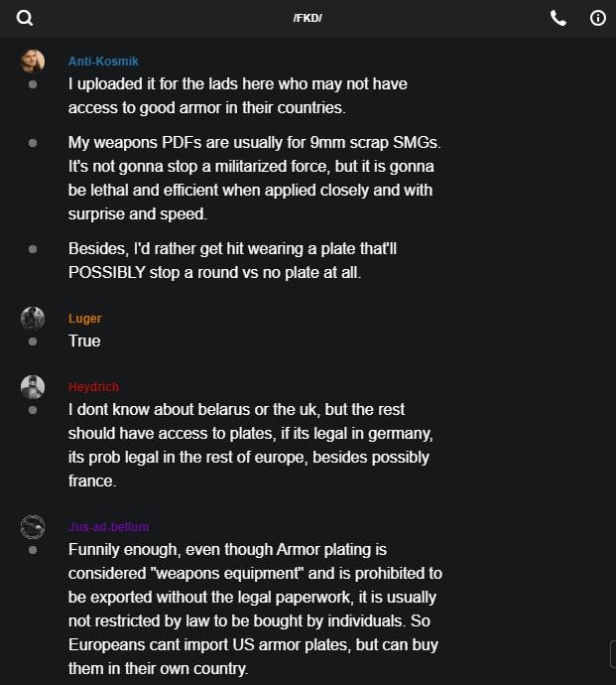Select the dot next to "My weapons PDFs" message

click(33, 143)
